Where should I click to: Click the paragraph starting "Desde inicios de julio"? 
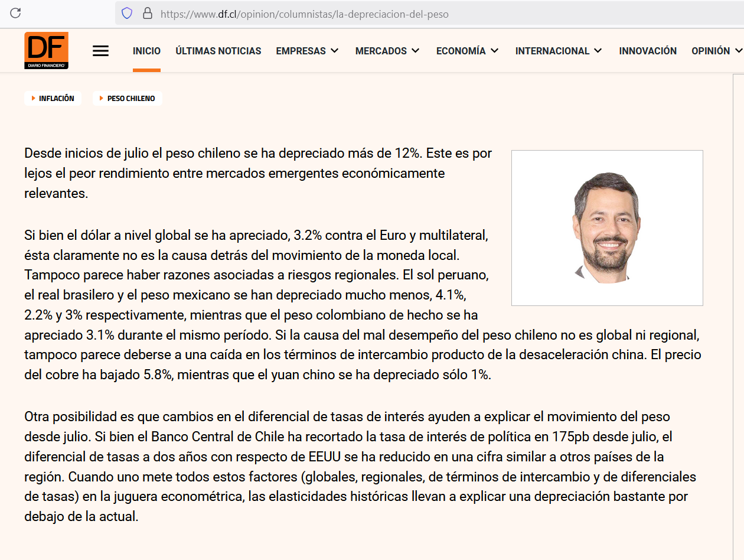tap(258, 173)
